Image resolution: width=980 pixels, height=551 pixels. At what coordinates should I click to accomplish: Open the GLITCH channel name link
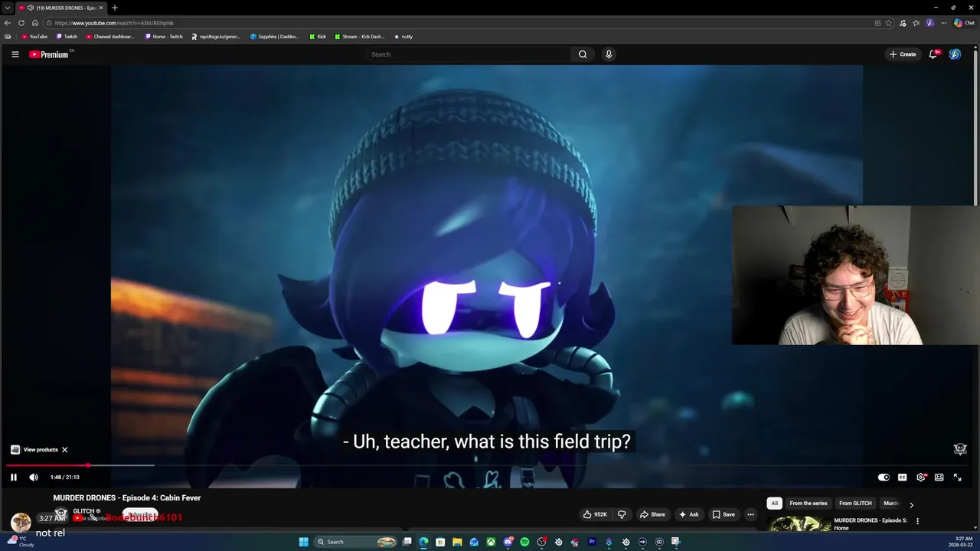pyautogui.click(x=83, y=511)
